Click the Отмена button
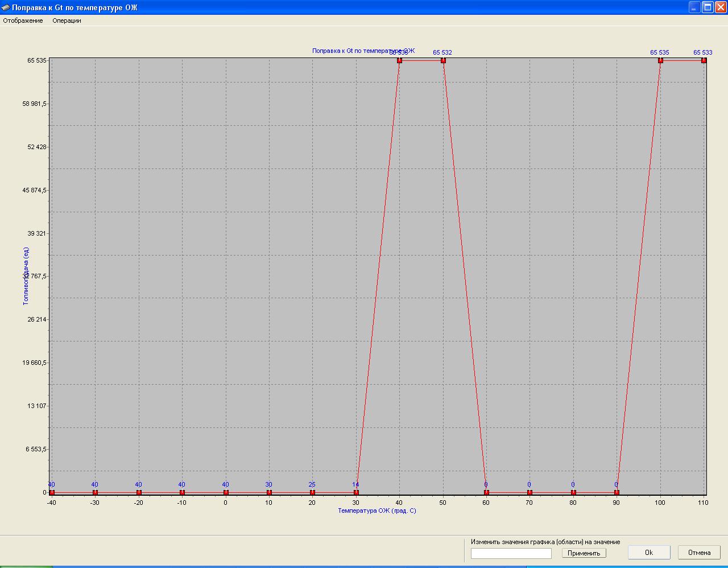The height and width of the screenshot is (568, 728). coord(699,553)
